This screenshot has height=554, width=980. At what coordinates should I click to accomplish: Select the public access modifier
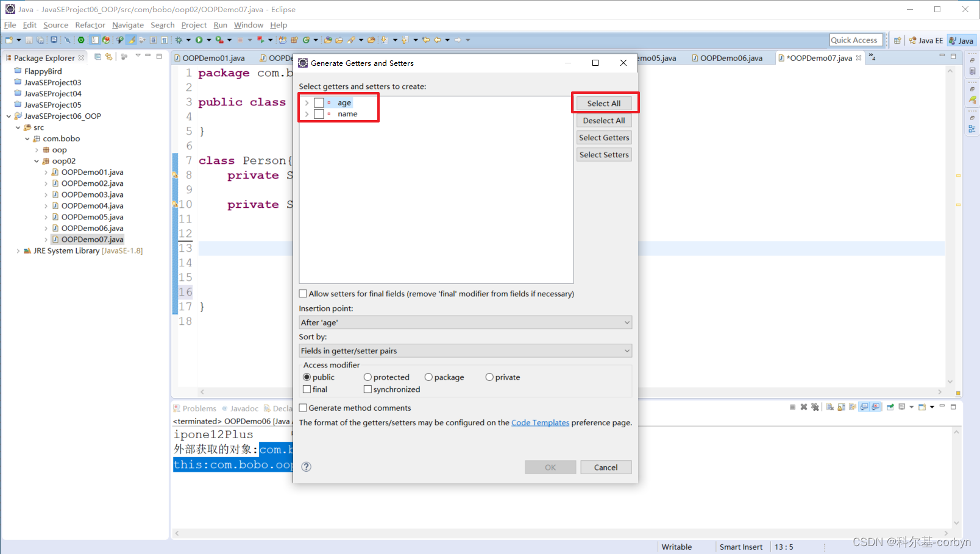click(307, 377)
